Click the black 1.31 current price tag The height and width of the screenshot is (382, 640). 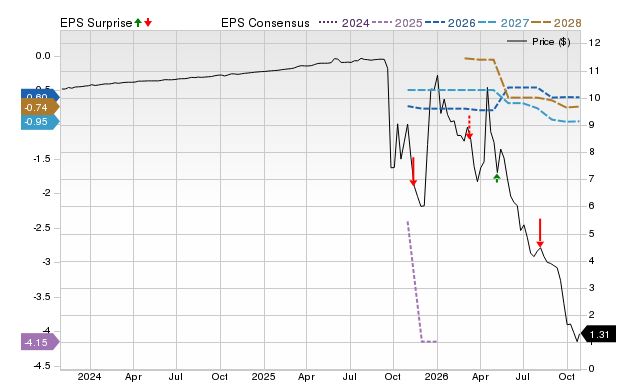(x=598, y=335)
